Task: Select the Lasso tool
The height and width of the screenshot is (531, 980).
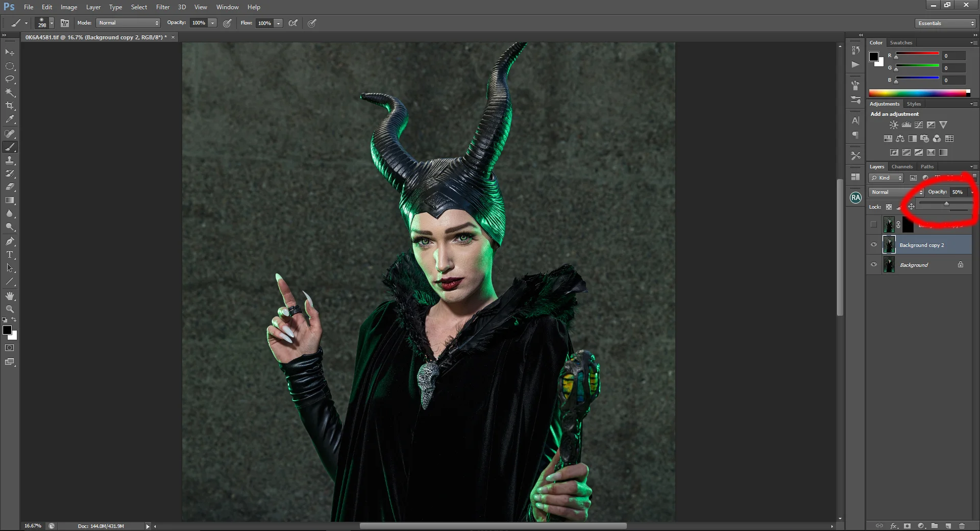Action: click(x=10, y=79)
